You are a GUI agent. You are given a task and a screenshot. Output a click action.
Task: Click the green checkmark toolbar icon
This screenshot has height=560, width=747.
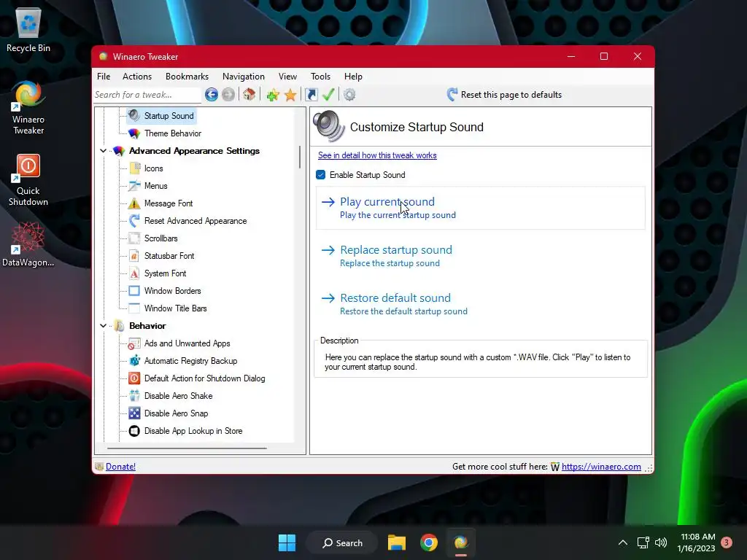coord(328,95)
